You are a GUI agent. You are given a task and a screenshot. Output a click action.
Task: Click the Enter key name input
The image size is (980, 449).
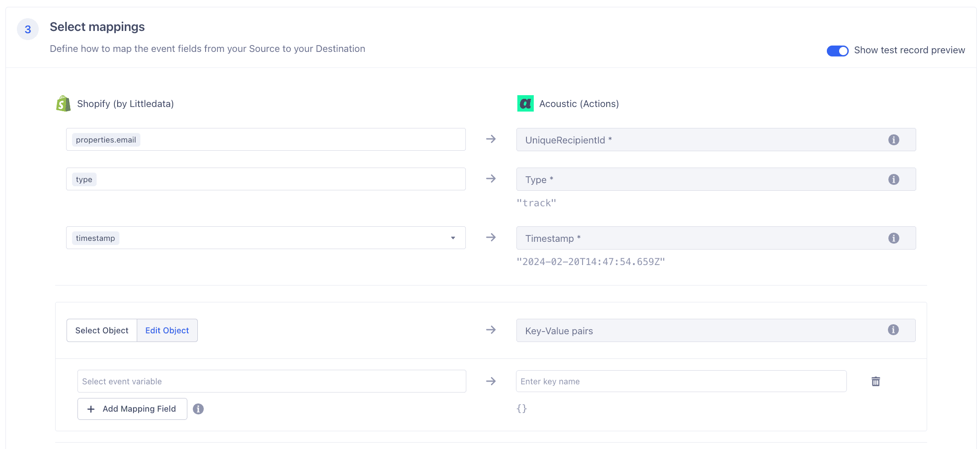(681, 381)
